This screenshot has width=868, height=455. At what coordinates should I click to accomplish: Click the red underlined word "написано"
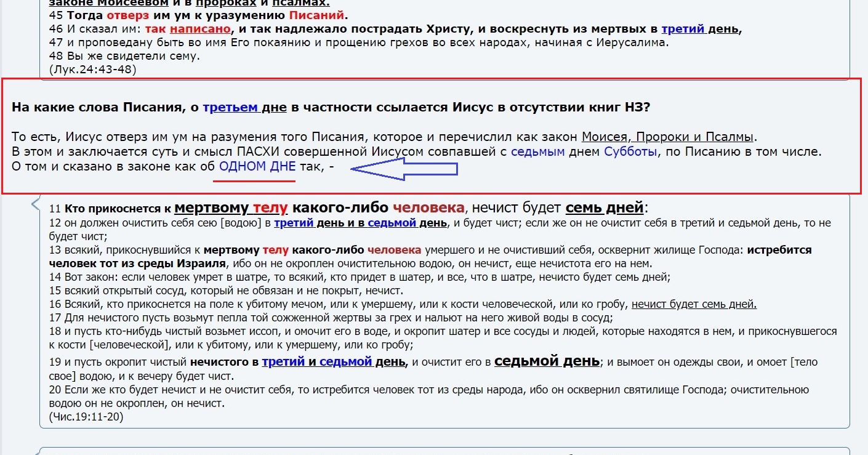[201, 29]
